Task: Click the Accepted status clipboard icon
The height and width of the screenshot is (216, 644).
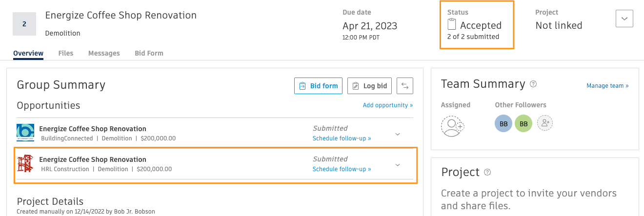Action: pyautogui.click(x=452, y=25)
